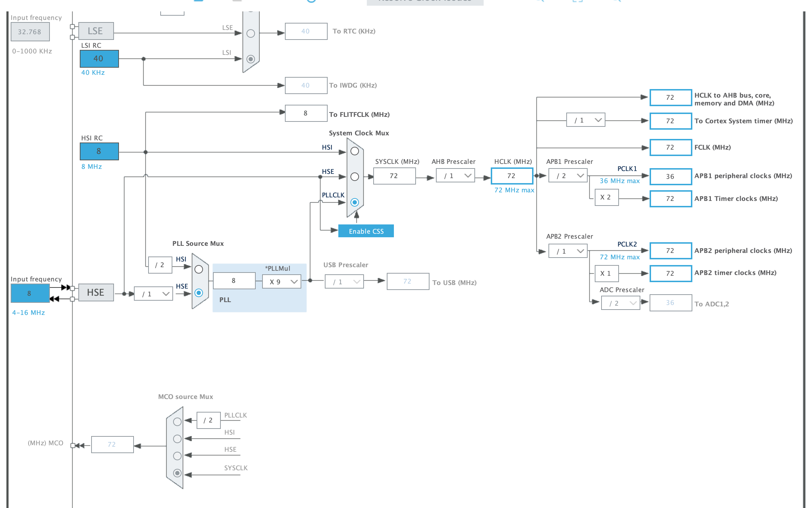Screen dimensions: 812x508
Task: Select HSE in the PLL Source Mux
Action: [199, 293]
